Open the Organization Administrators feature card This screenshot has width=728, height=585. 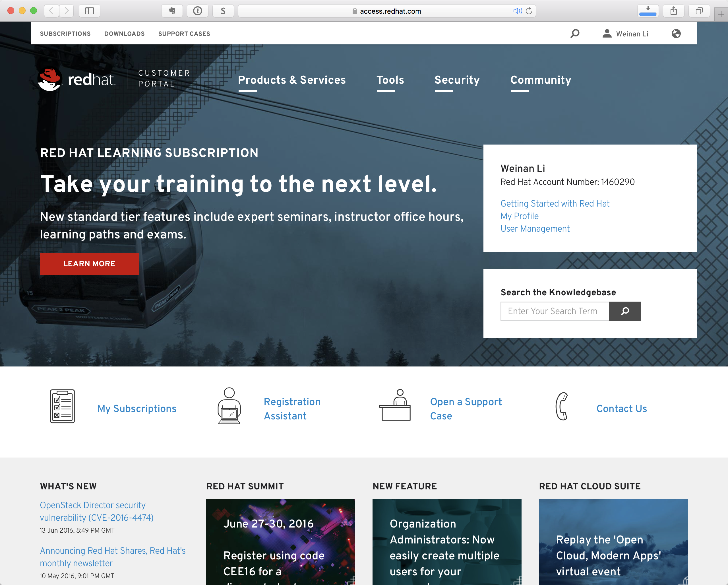(x=447, y=542)
